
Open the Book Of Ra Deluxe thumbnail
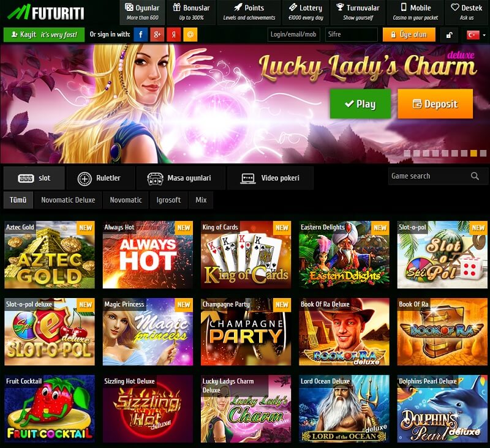tap(344, 332)
